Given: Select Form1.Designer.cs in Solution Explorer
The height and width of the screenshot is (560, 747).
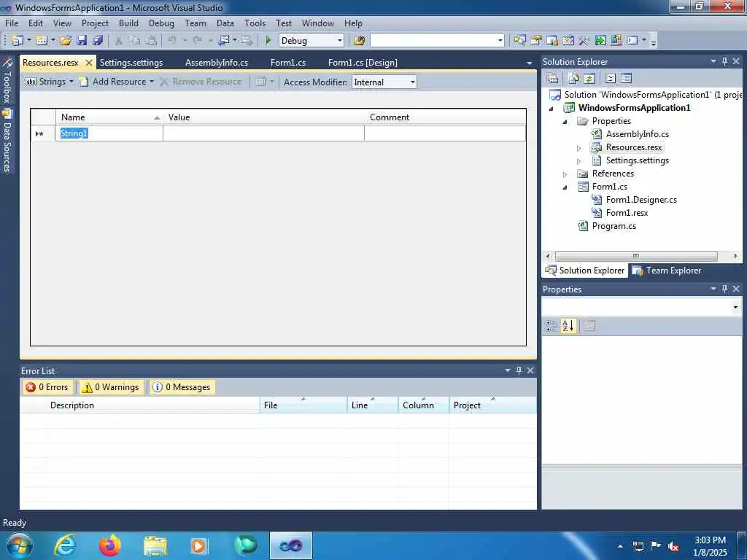Looking at the screenshot, I should pyautogui.click(x=641, y=200).
